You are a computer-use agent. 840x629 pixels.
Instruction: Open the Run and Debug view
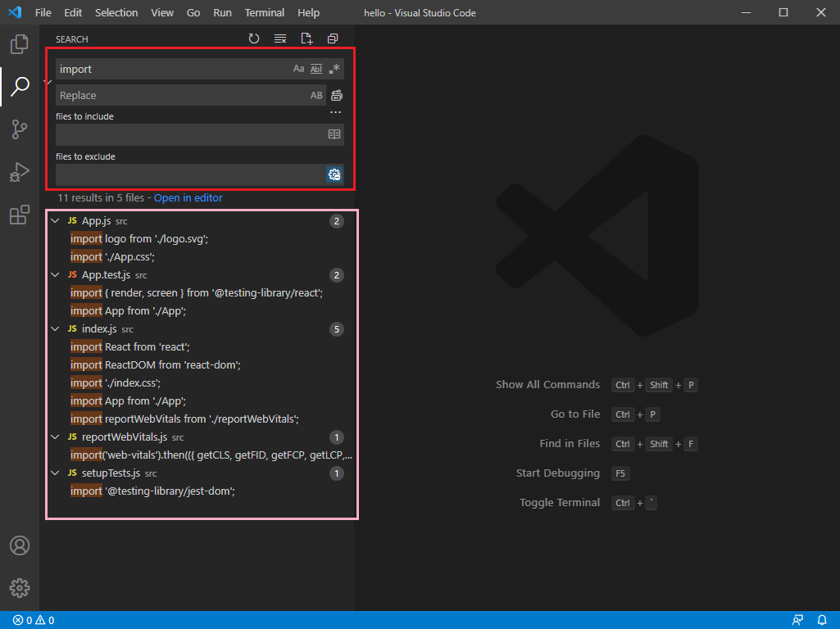[x=20, y=172]
